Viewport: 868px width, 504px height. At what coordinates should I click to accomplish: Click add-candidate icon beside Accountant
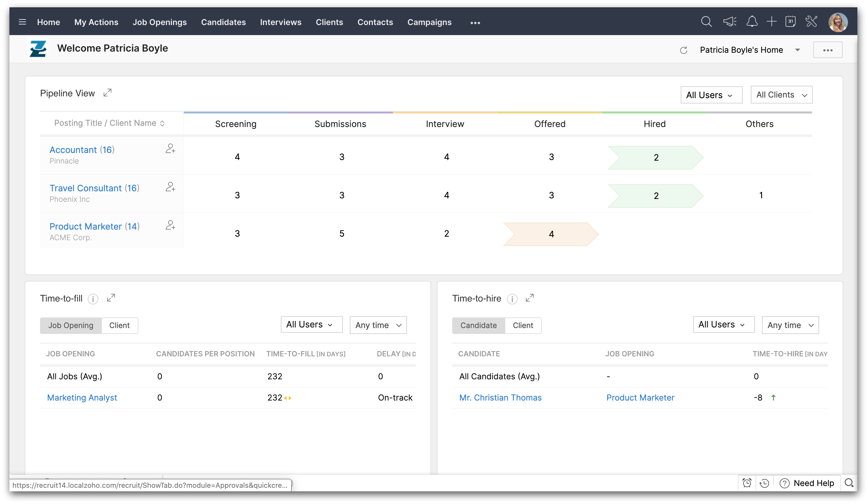tap(170, 149)
